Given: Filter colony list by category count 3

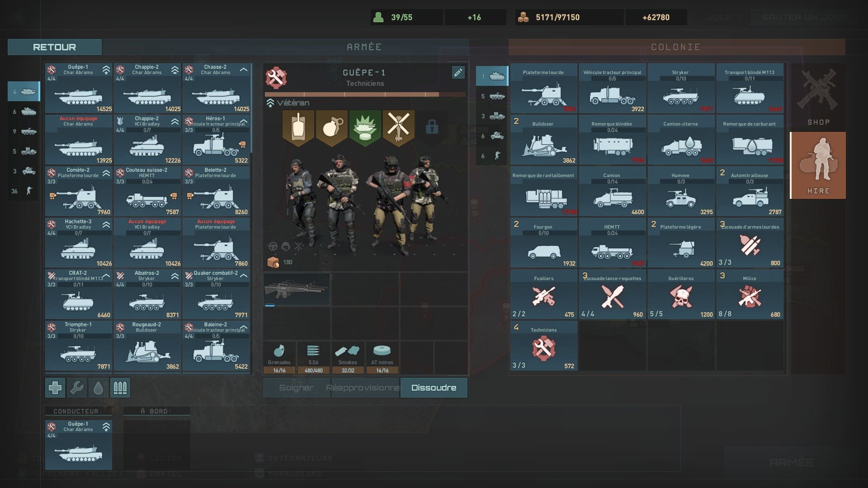Looking at the screenshot, I should 492,116.
